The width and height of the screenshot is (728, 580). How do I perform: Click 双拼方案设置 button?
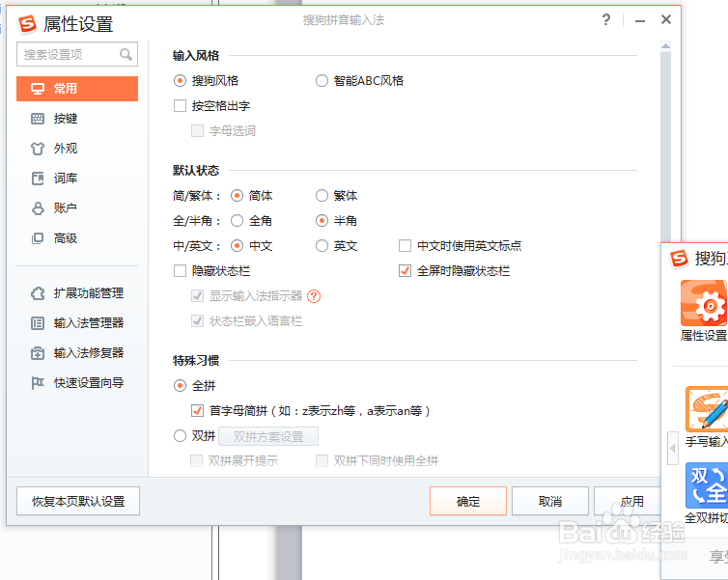pos(268,436)
